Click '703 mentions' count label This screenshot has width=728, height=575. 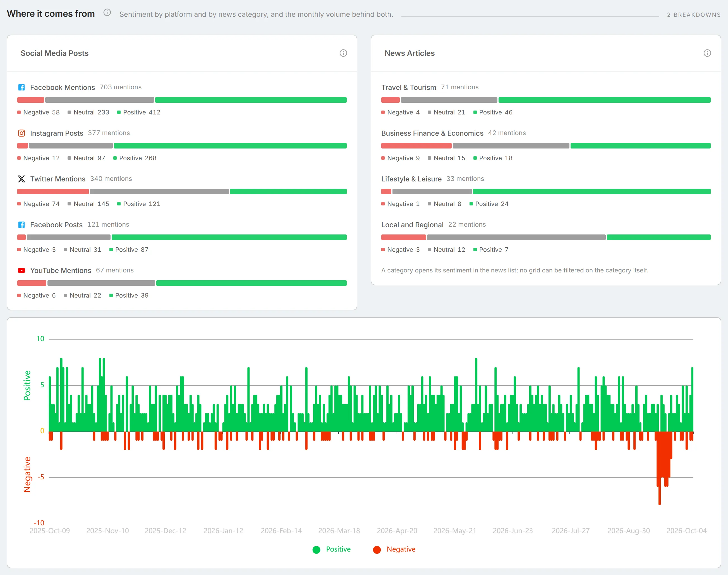pyautogui.click(x=121, y=87)
